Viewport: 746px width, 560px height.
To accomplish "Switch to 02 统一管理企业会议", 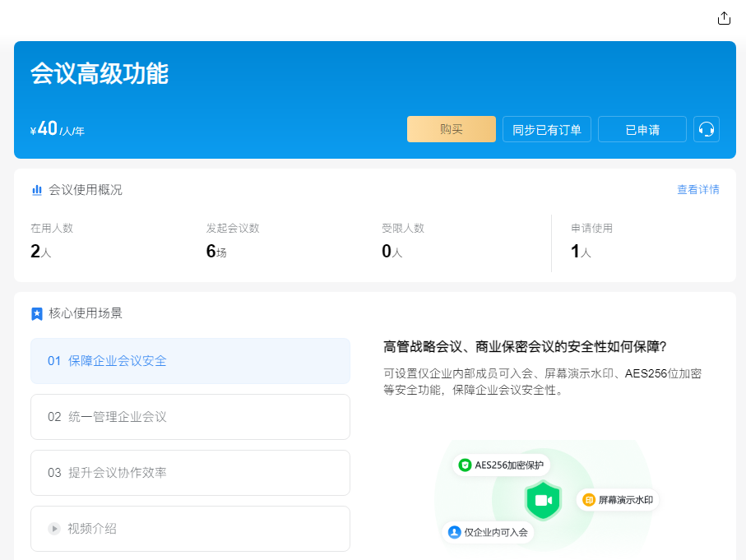I will click(190, 417).
